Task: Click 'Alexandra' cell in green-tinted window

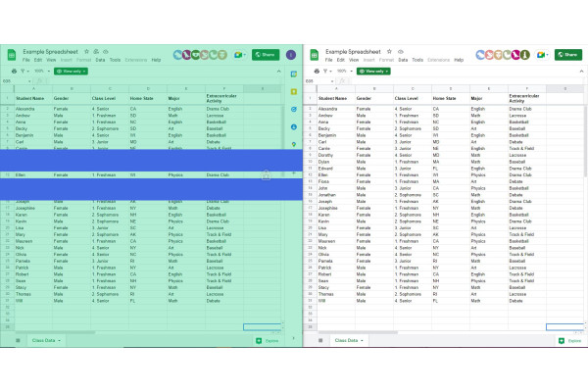Action: click(33, 109)
